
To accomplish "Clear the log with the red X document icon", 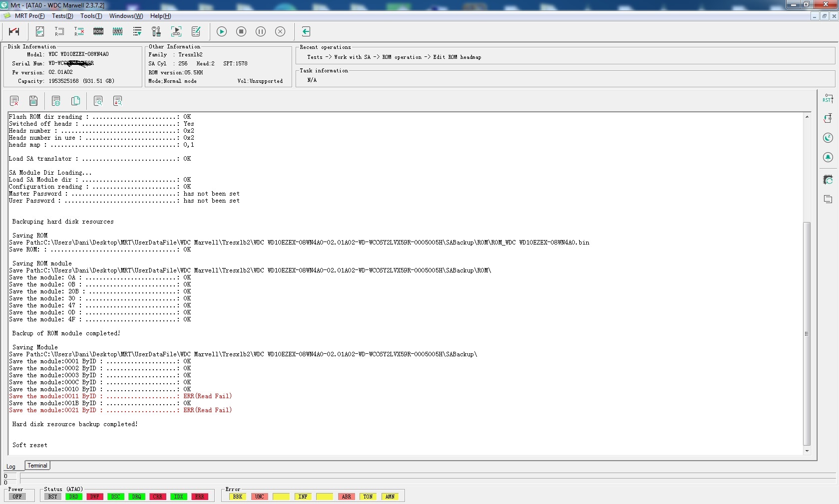I will (14, 101).
